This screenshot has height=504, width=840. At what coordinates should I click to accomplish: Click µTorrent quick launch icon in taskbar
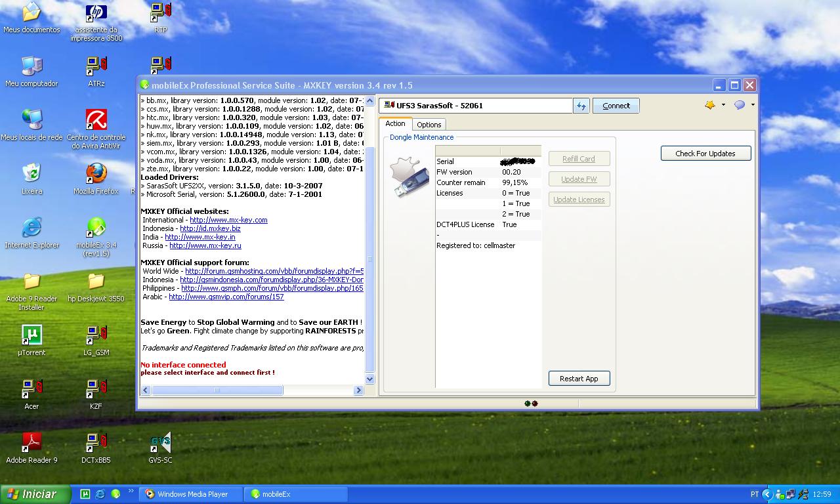85,494
